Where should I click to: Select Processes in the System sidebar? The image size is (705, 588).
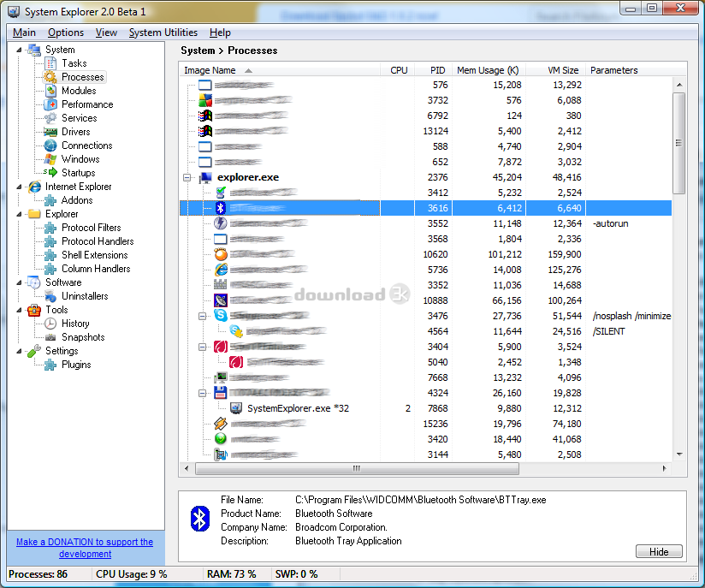point(80,76)
